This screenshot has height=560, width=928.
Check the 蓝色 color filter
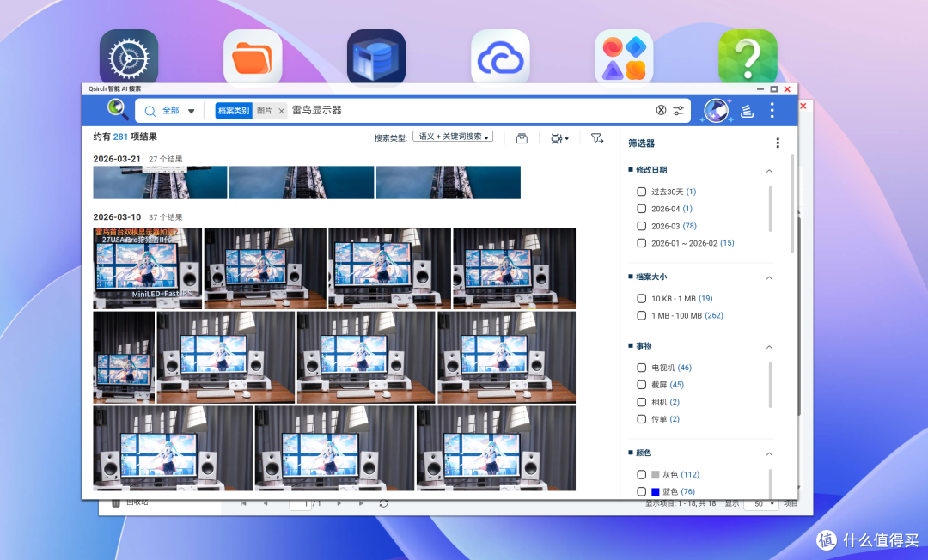coord(641,491)
